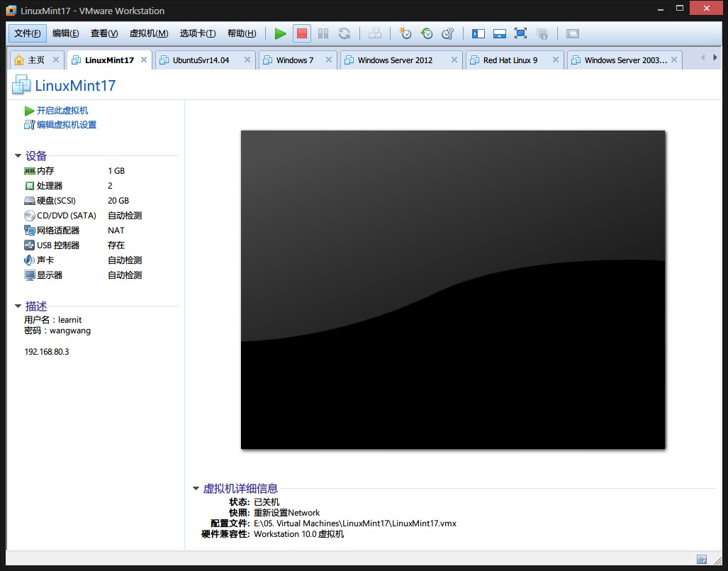Click the console view toolbar icon
This screenshot has height=571, width=728.
573,33
